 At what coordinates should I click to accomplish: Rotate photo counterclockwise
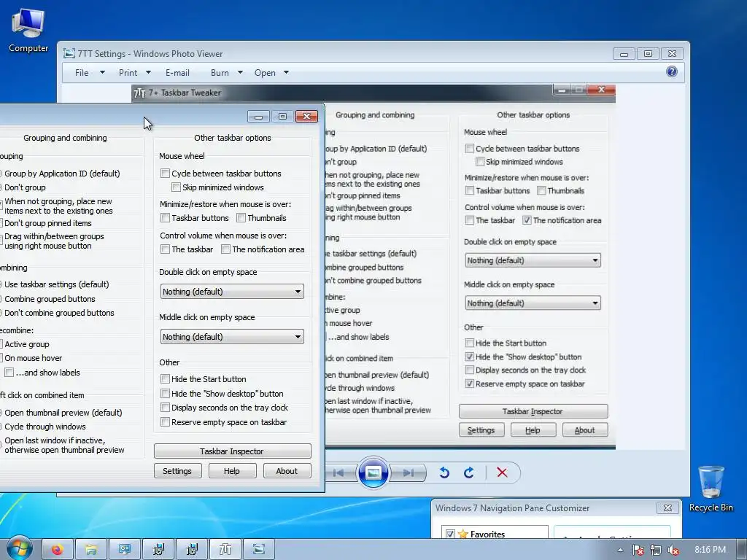444,472
